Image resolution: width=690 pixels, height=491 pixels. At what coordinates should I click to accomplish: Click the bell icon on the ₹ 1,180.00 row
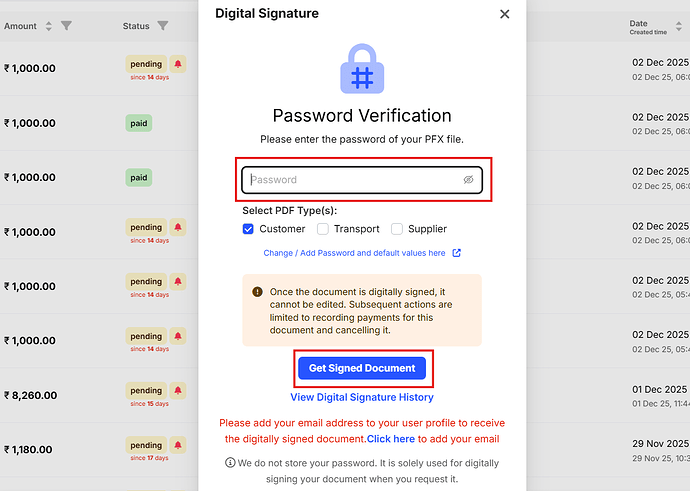pyautogui.click(x=178, y=446)
